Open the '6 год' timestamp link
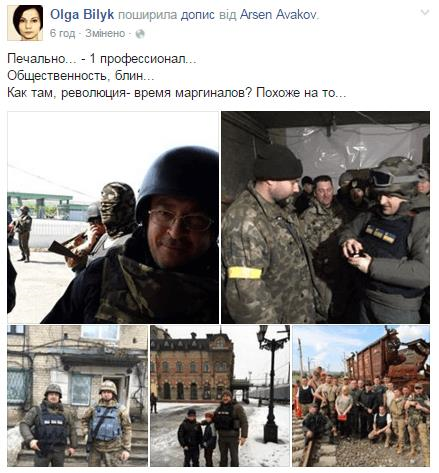439x473 pixels. (62, 34)
